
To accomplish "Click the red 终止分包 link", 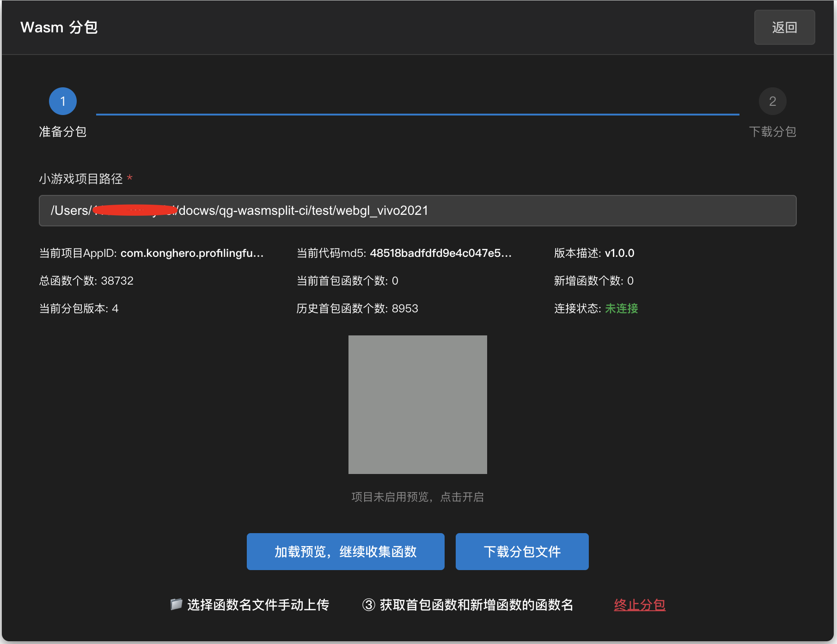I will [639, 605].
